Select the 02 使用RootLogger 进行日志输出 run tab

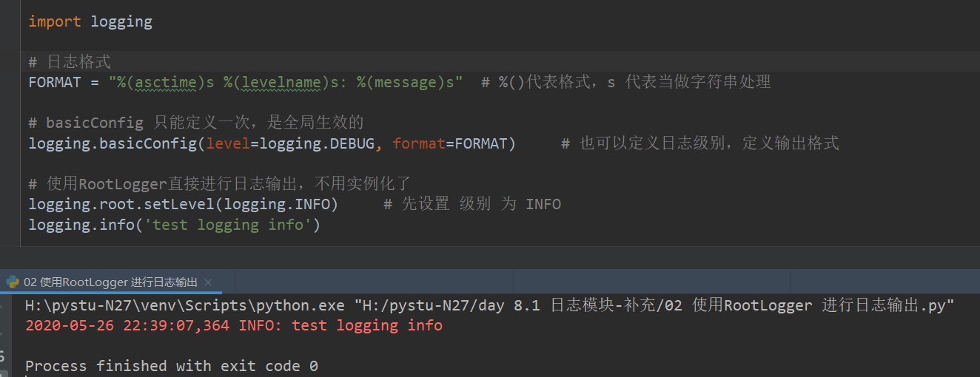(111, 282)
